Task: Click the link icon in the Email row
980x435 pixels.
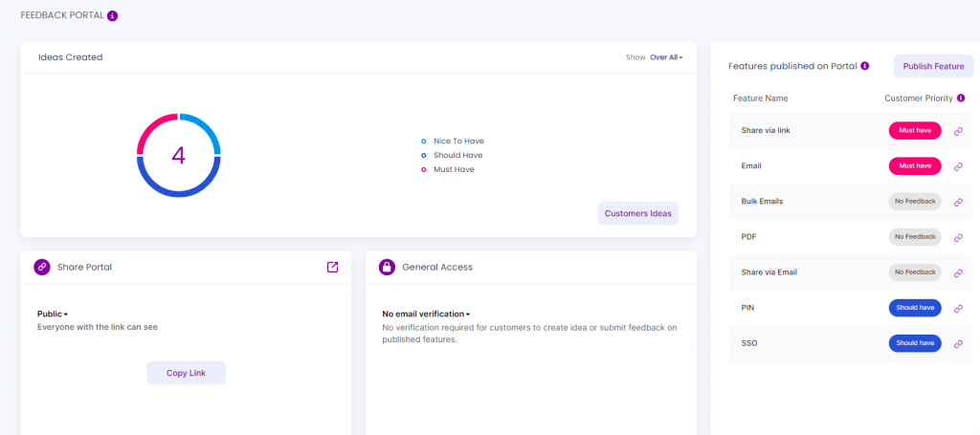Action: [x=958, y=166]
